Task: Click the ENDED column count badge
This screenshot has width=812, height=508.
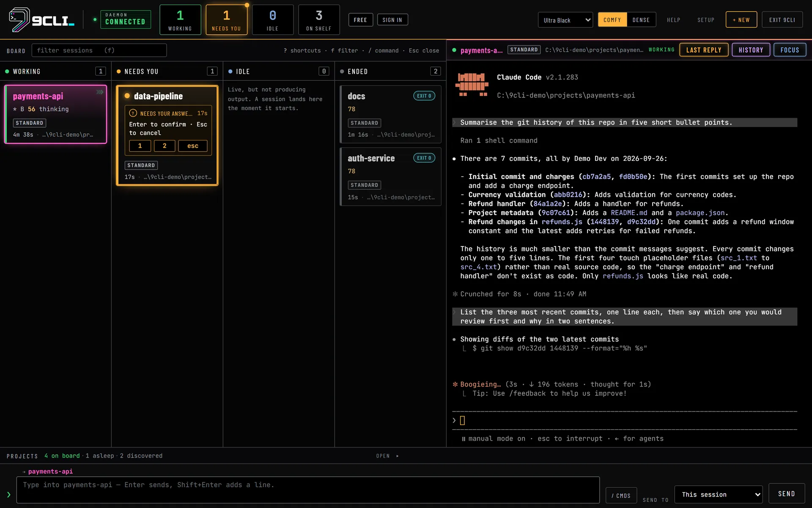Action: [x=436, y=71]
